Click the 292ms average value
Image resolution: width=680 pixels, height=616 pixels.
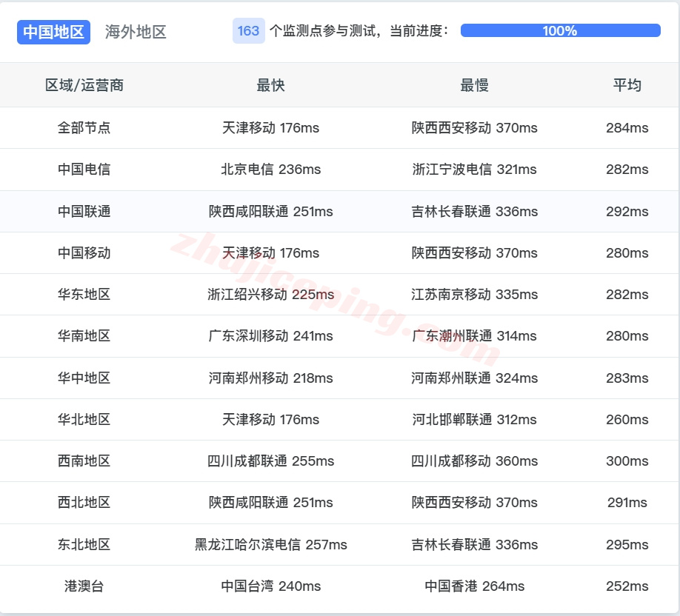tap(627, 212)
